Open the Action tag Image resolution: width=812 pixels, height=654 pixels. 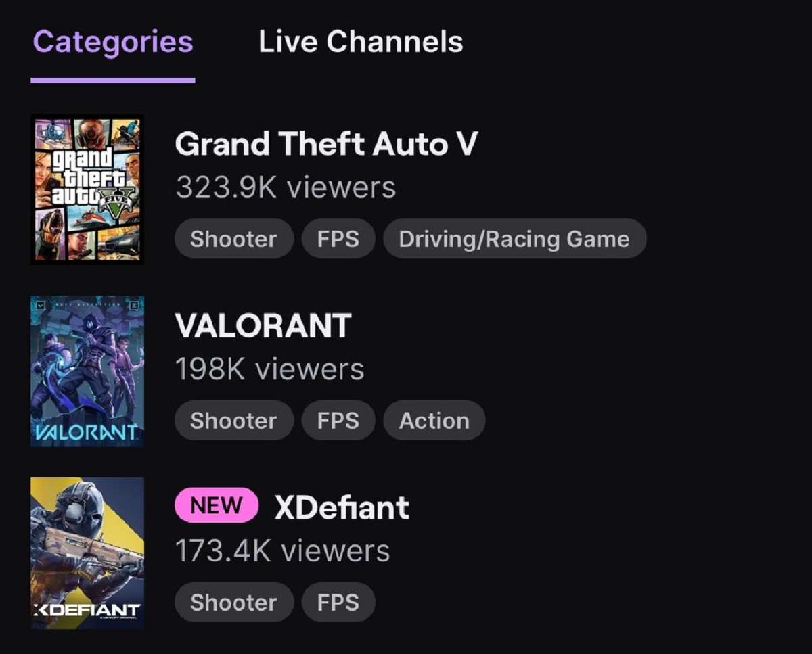click(434, 421)
